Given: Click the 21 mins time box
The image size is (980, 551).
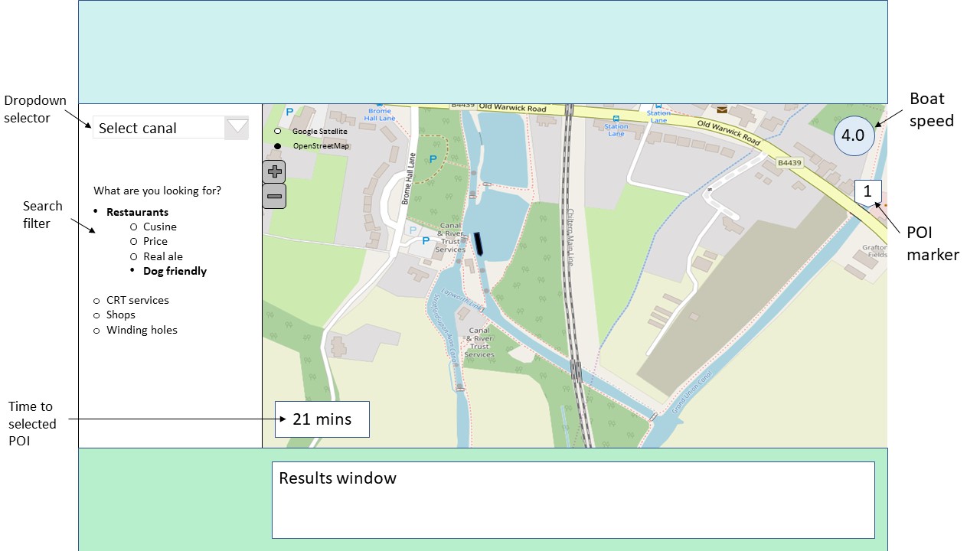Looking at the screenshot, I should tap(322, 419).
